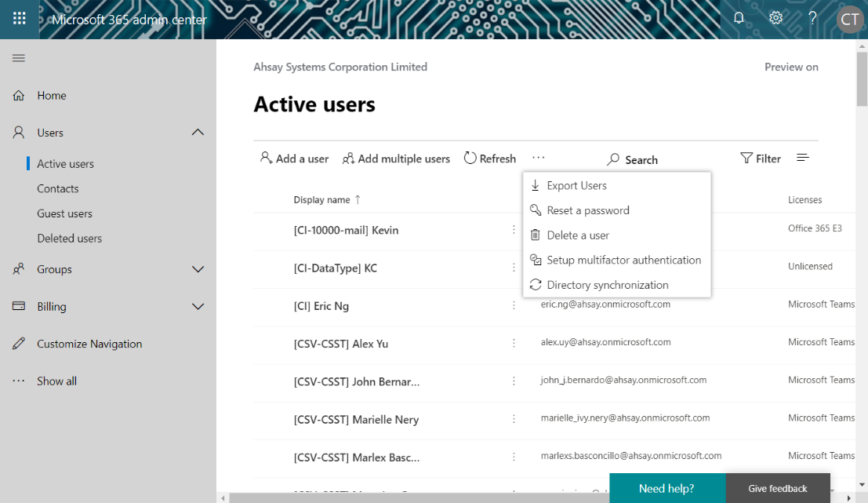Screen dimensions: 868x503
Task: Click Add a user button
Action: pyautogui.click(x=295, y=159)
